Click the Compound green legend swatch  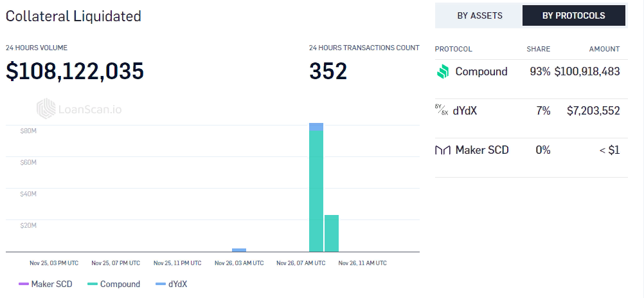coord(93,284)
